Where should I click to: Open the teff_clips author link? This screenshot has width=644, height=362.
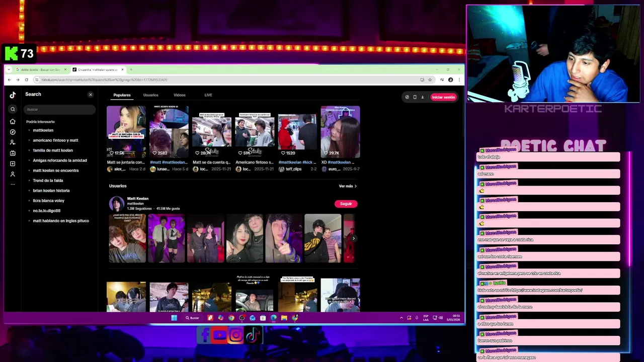tap(293, 169)
